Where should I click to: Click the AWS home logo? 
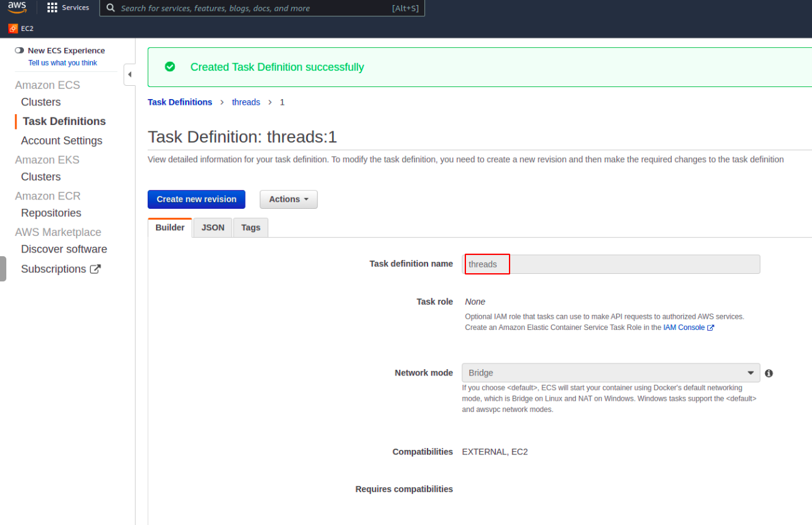[17, 7]
